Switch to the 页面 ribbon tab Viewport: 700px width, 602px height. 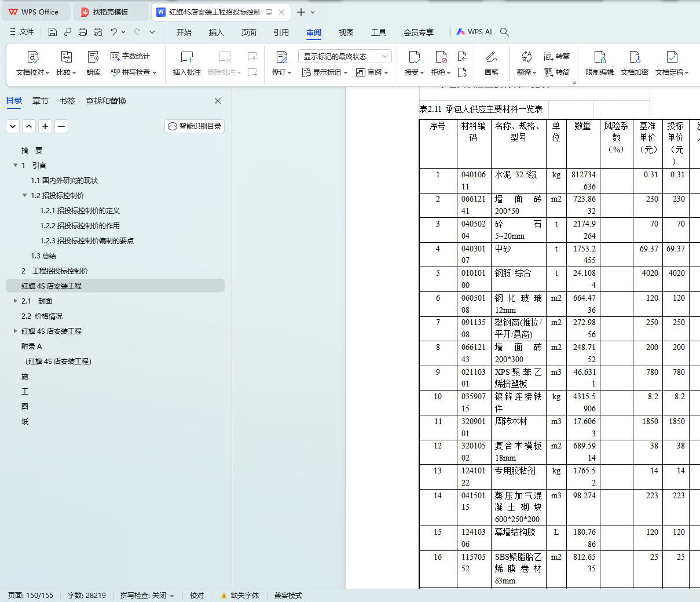(x=249, y=32)
